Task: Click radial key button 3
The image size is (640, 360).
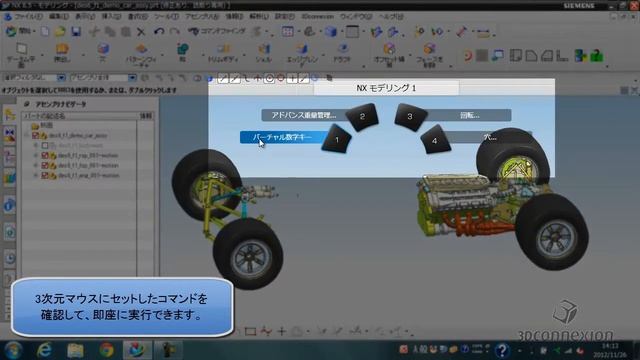Action: [410, 117]
